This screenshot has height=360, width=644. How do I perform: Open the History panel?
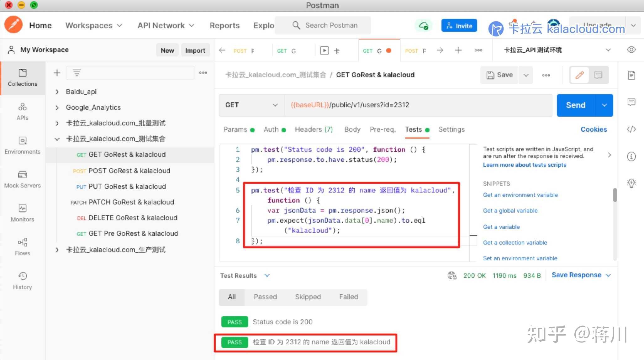22,280
